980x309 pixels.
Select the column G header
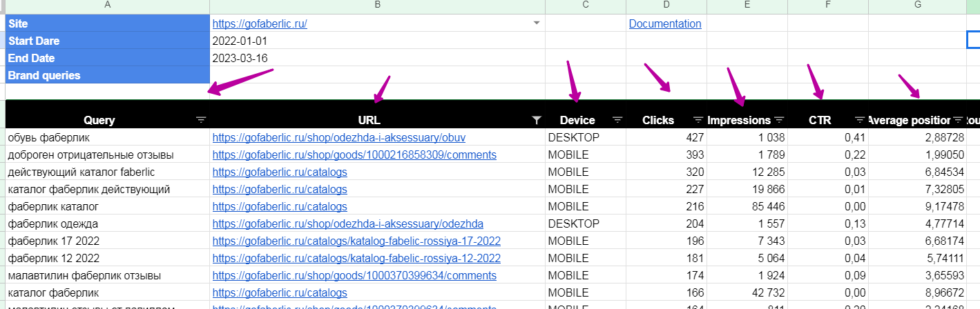[916, 6]
